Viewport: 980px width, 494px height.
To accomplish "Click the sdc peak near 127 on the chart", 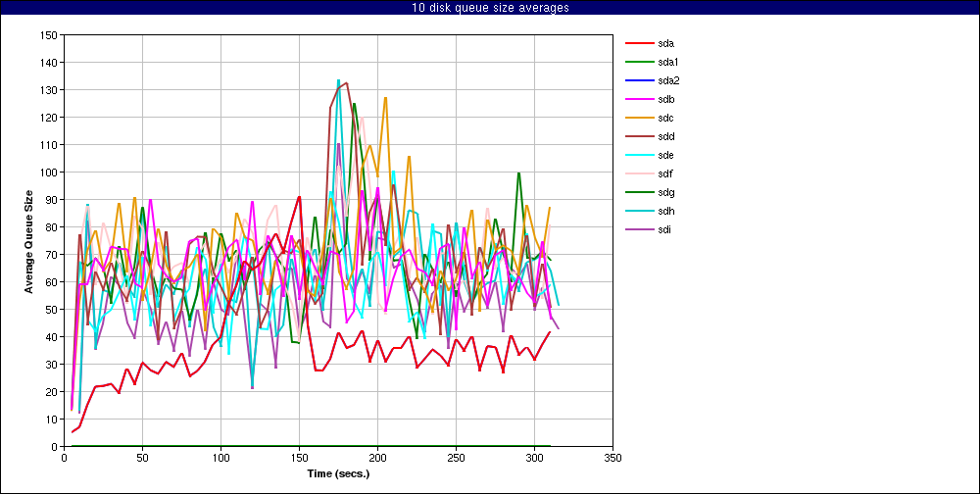I will click(385, 98).
